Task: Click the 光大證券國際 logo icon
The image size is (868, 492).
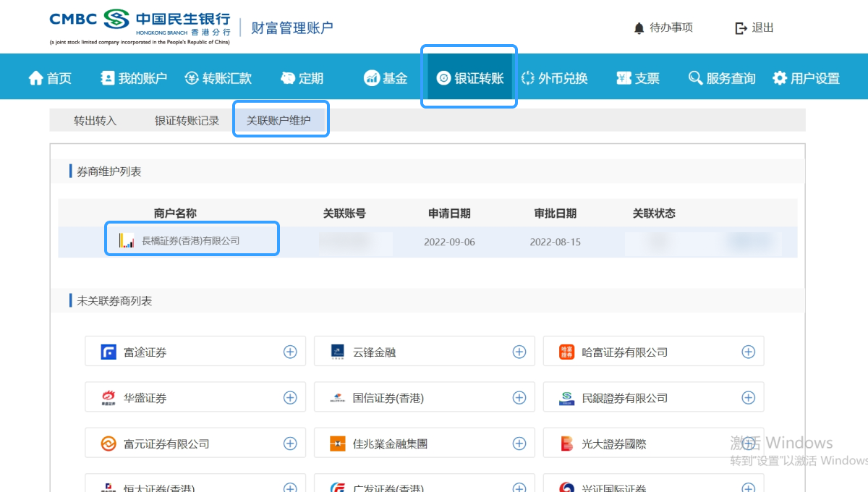Action: pyautogui.click(x=567, y=444)
